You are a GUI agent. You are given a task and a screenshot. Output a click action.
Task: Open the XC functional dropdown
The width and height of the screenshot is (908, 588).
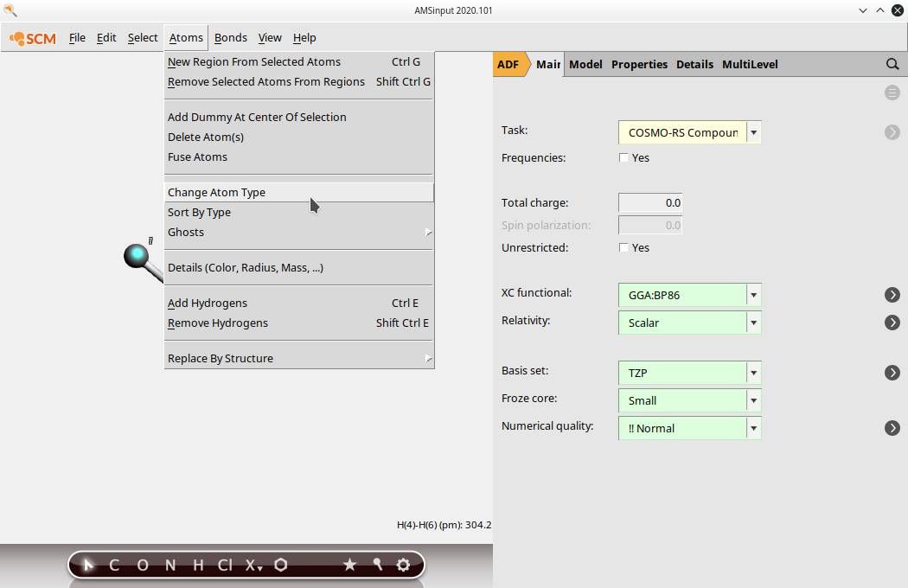(690, 295)
